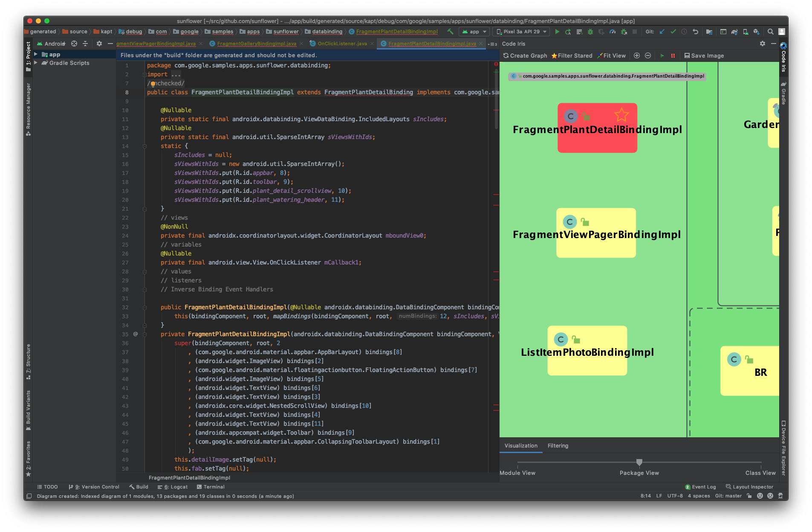812x532 pixels.
Task: Select the FragmentViewPagerBindingImpl node in the graph
Action: (x=596, y=233)
